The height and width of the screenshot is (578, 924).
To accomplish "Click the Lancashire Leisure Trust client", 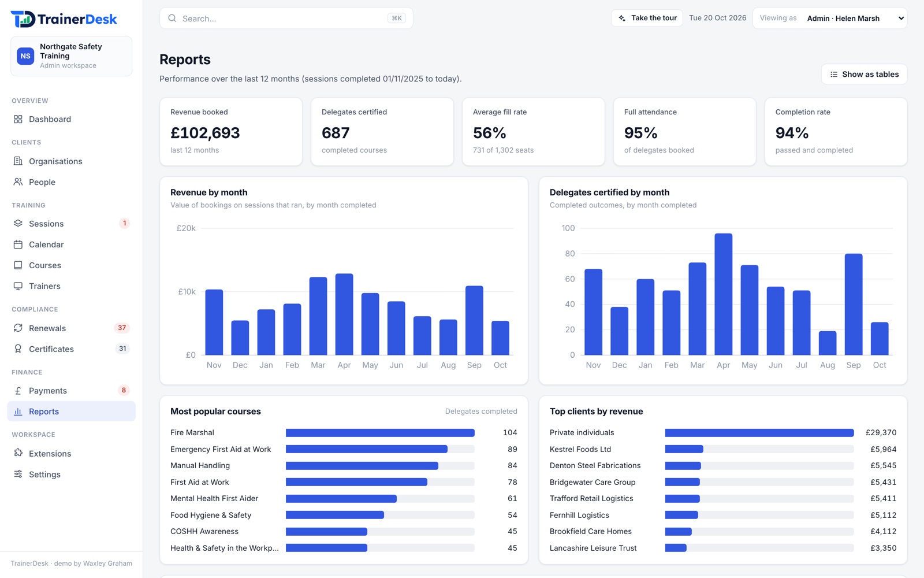I will pos(593,549).
